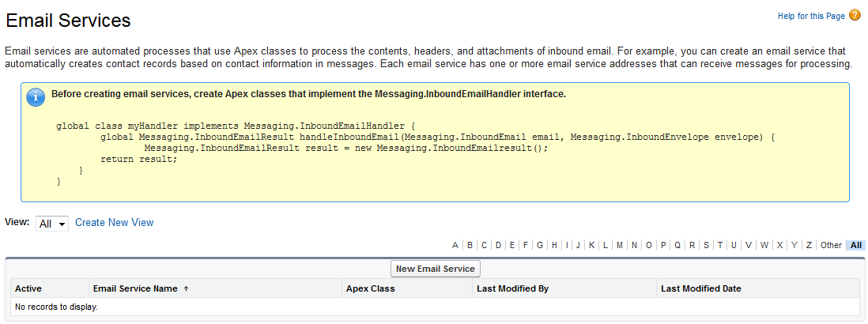Click the Active column header
Screen dimensions: 868x324
coord(28,288)
